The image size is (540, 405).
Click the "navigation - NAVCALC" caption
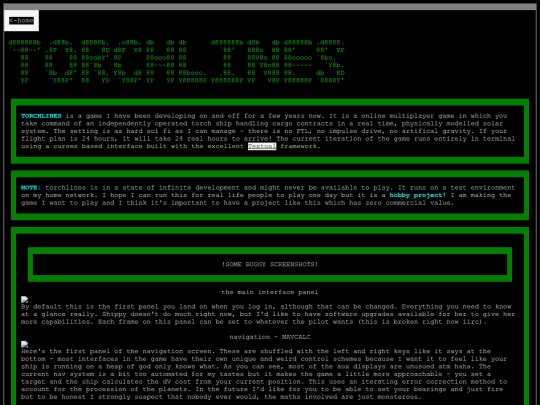coord(270,337)
